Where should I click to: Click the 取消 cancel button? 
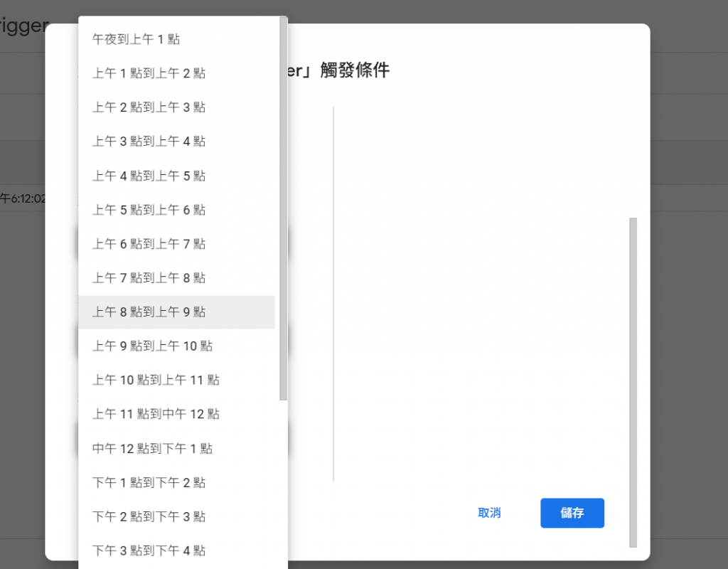489,513
